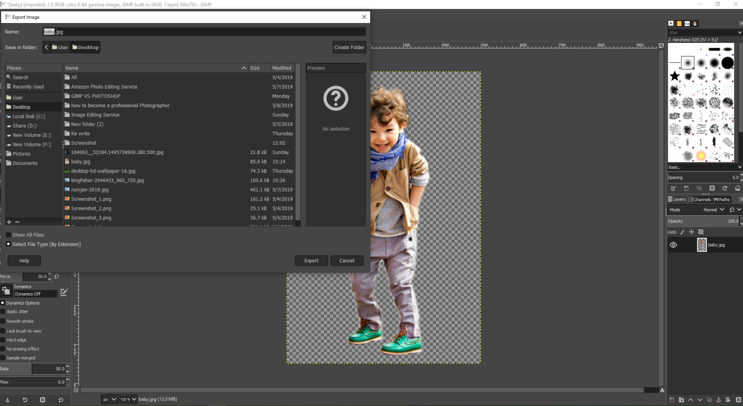743x406 pixels.
Task: Select the black star brush thumbnail
Action: (x=675, y=76)
